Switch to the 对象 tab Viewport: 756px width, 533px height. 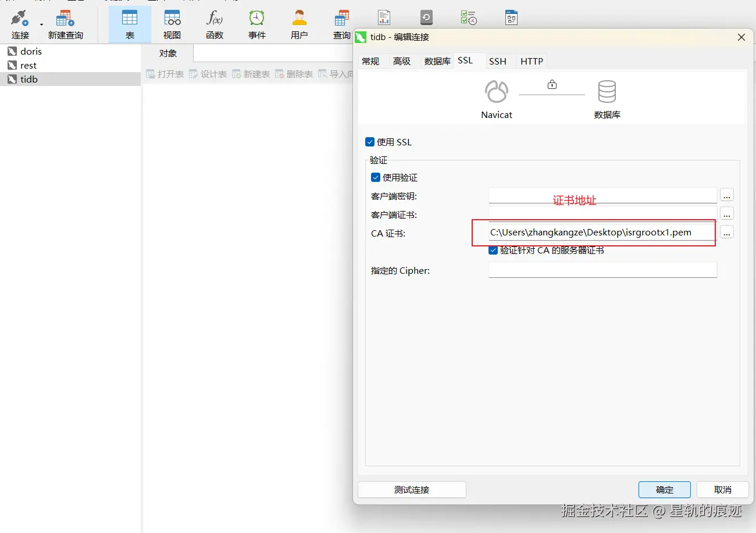click(x=168, y=53)
